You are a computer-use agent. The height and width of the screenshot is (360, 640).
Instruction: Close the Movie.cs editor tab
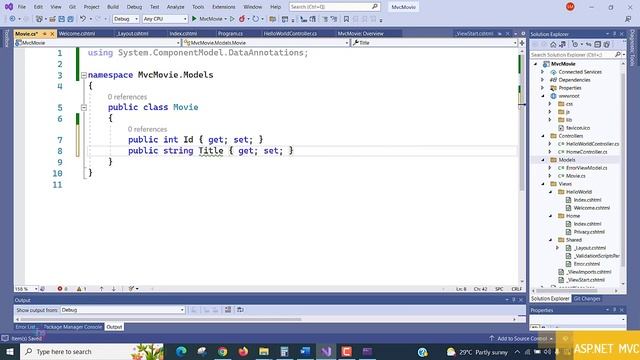pos(52,33)
